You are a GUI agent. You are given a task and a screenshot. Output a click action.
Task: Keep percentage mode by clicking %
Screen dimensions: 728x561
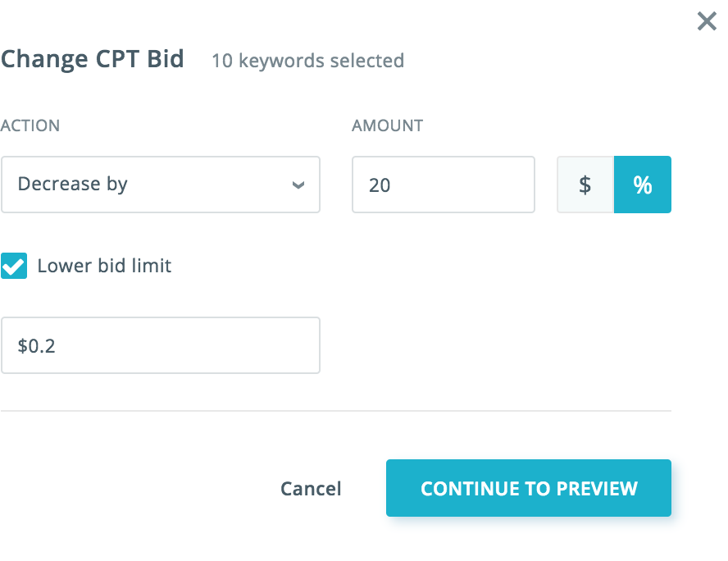(x=643, y=185)
